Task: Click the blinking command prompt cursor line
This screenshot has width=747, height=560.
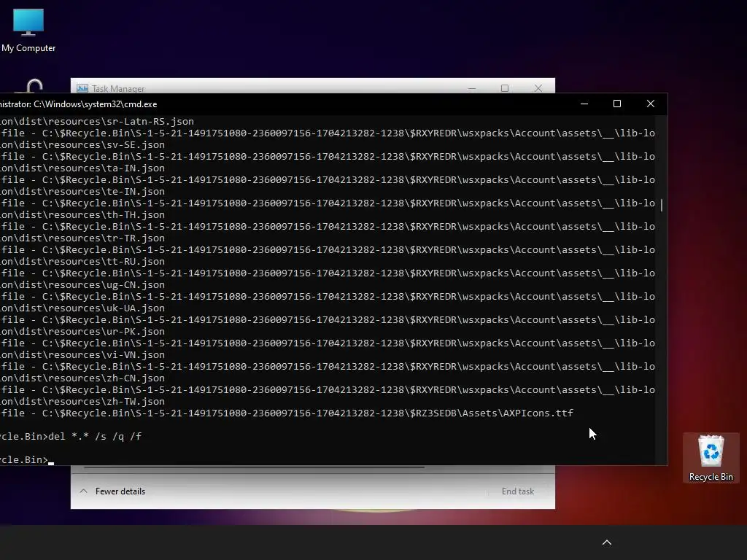Action: 27,459
